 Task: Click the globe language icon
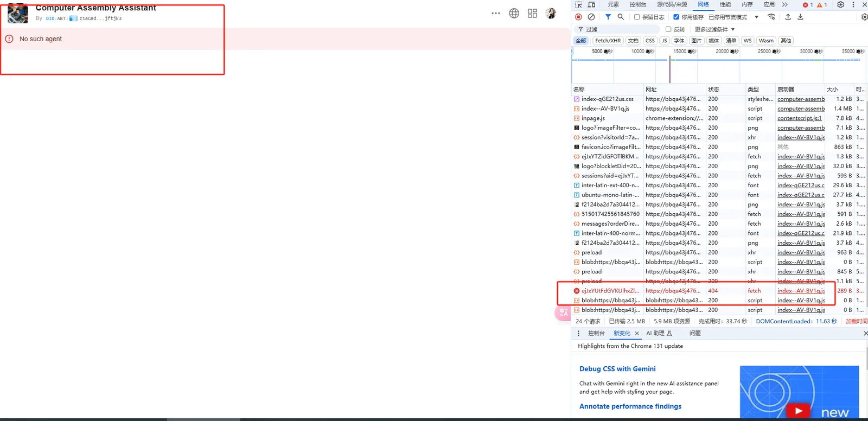pyautogui.click(x=514, y=13)
